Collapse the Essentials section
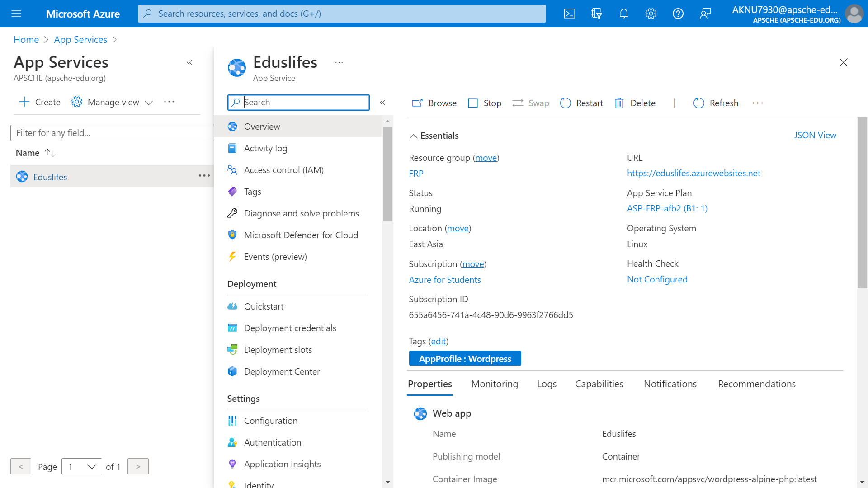The height and width of the screenshot is (488, 868). (x=413, y=136)
